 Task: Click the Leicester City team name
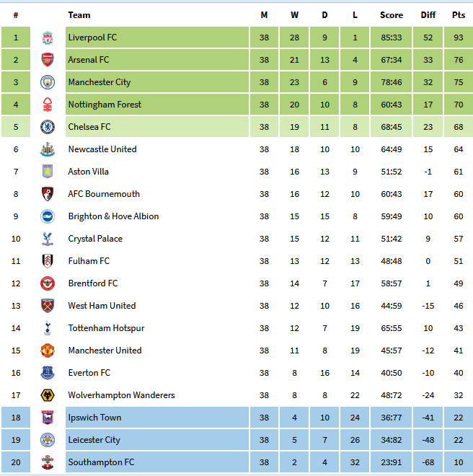coord(94,440)
